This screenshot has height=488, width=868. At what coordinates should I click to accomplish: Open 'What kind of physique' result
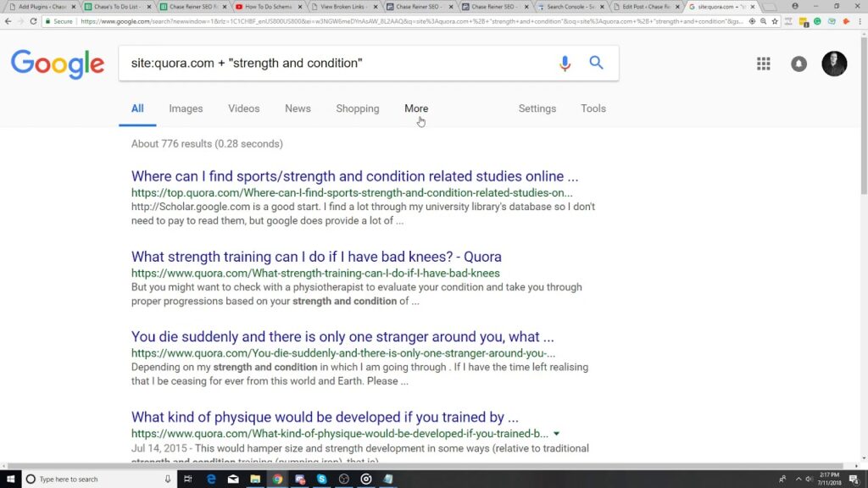click(325, 417)
